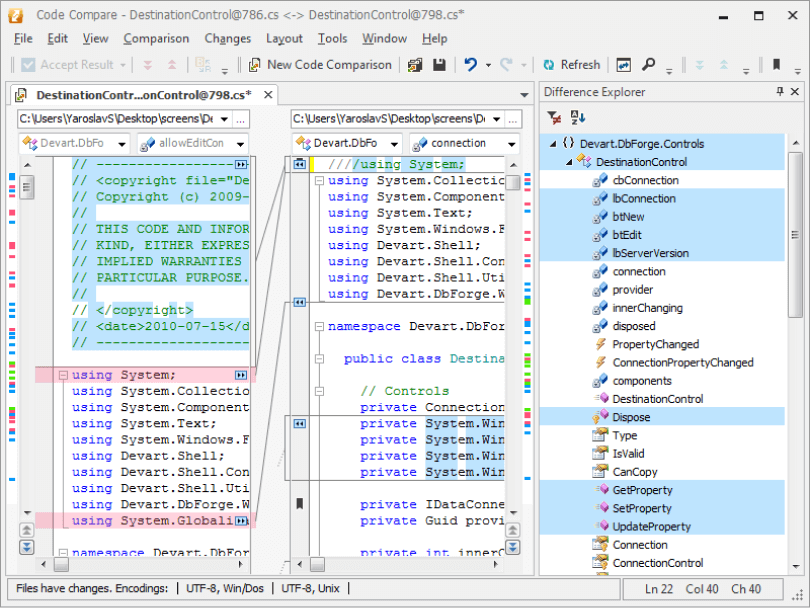810x608 pixels.
Task: Copy block left at top of right pane
Action: pyautogui.click(x=300, y=164)
